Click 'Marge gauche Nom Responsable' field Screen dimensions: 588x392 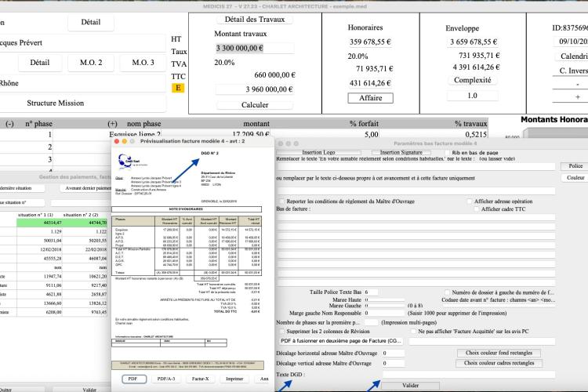[385, 313]
